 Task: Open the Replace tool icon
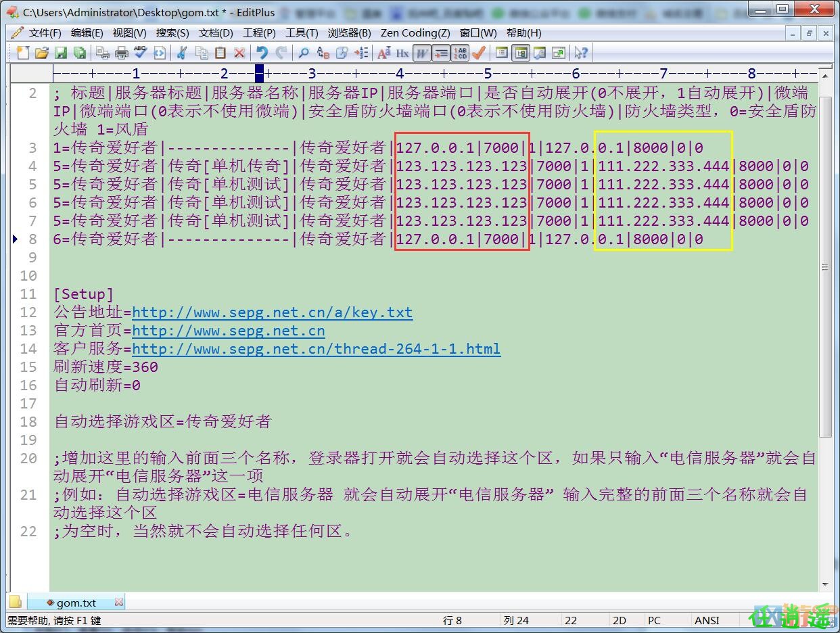point(323,53)
